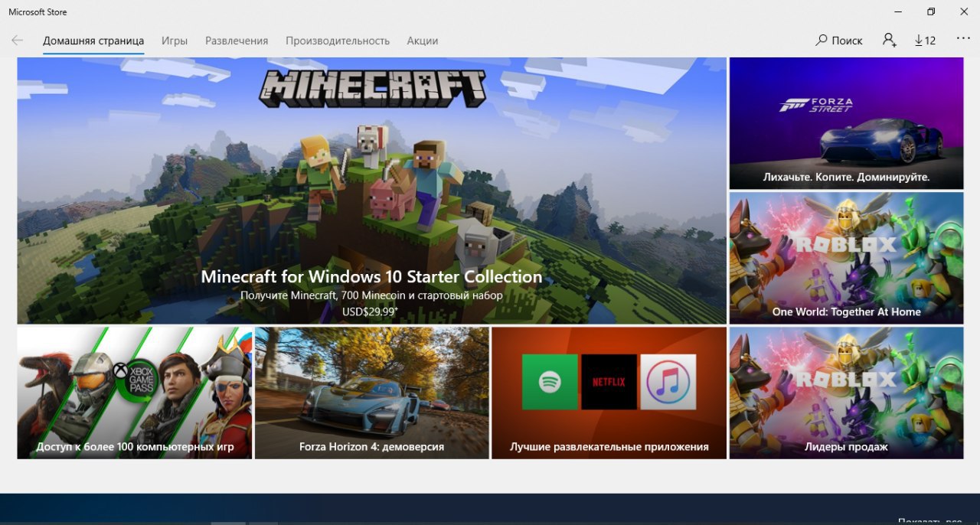980x525 pixels.
Task: Click the iTunes music note icon
Action: pos(668,382)
